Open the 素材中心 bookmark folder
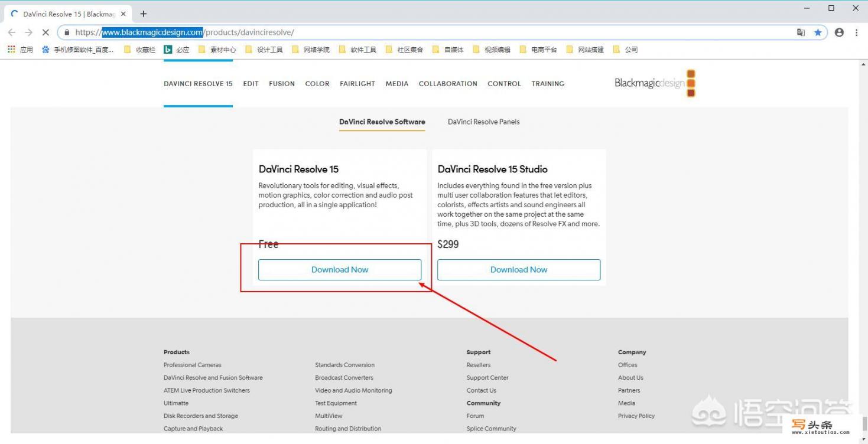 217,50
